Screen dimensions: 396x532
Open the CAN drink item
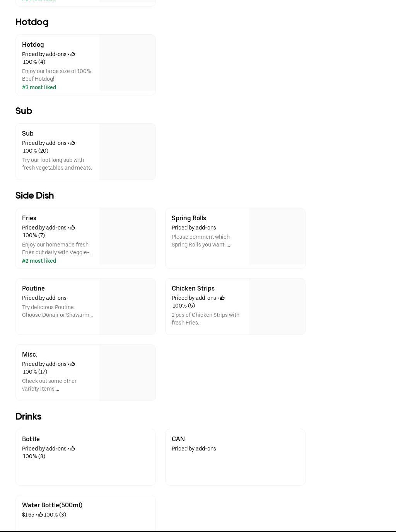(178, 439)
